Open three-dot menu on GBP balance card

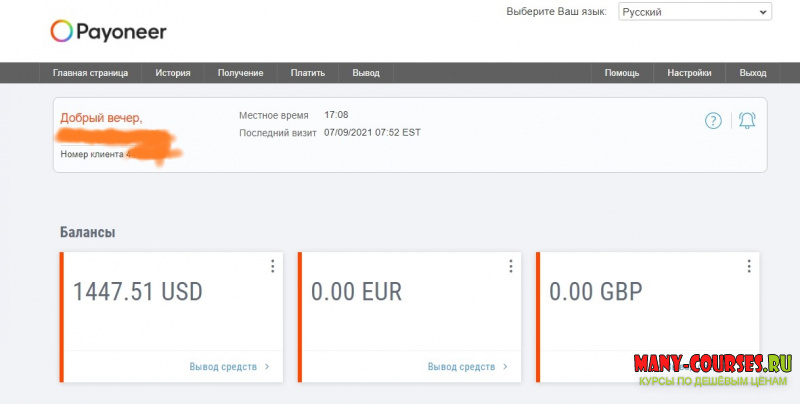click(x=748, y=266)
